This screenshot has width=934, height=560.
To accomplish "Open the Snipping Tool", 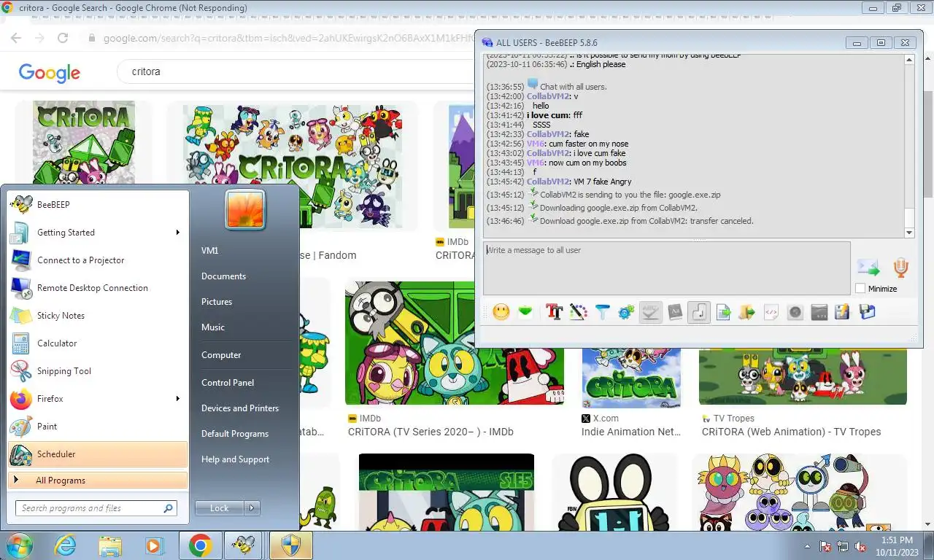I will [98, 371].
